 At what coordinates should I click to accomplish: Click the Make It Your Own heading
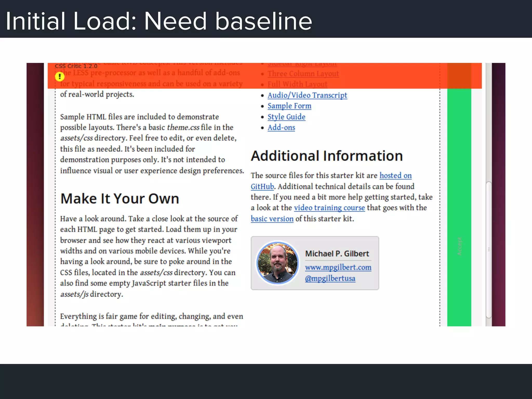click(x=120, y=199)
